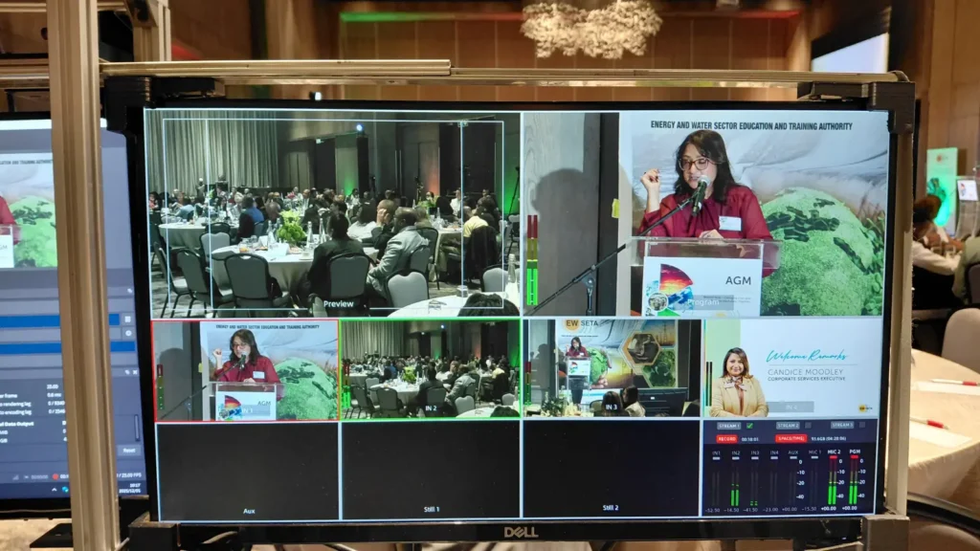The width and height of the screenshot is (980, 551).
Task: Click the red RECORD button
Action: pos(727,439)
